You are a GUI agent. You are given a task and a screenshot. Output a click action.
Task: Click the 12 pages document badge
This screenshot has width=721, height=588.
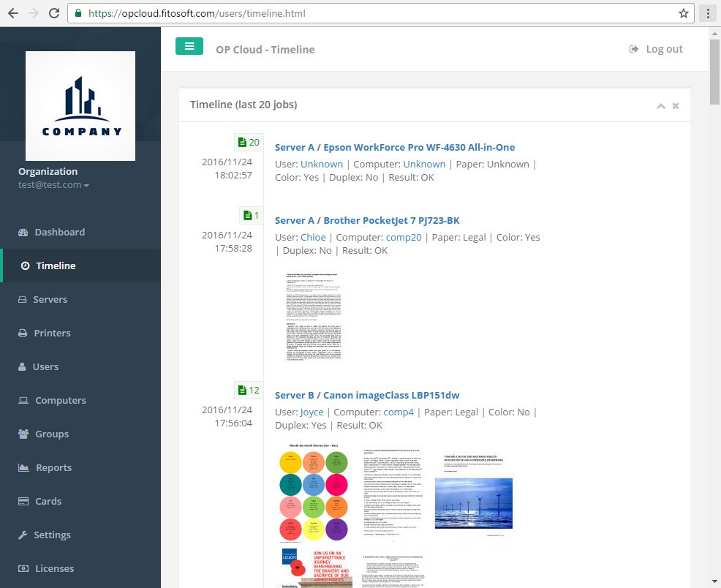click(x=249, y=391)
